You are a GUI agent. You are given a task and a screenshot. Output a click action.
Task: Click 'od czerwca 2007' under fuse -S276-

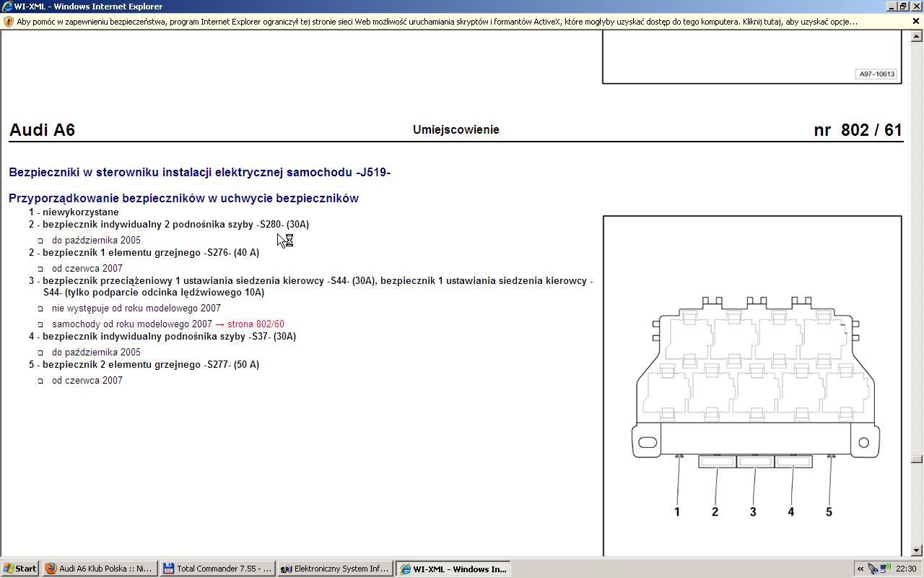(x=87, y=269)
